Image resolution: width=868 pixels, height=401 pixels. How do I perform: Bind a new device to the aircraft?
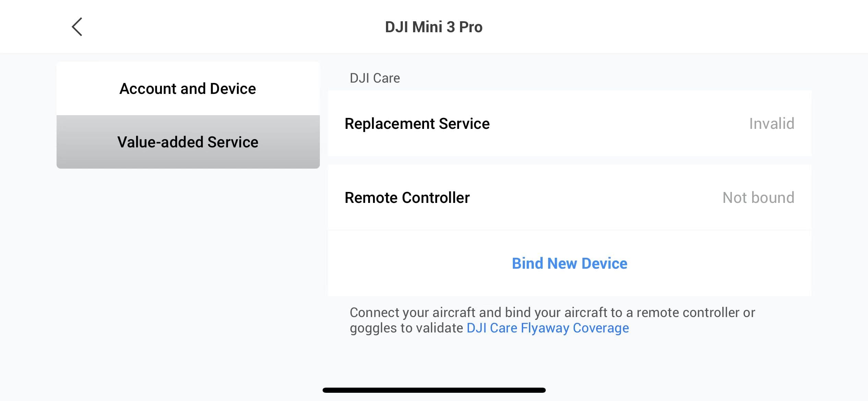point(569,263)
